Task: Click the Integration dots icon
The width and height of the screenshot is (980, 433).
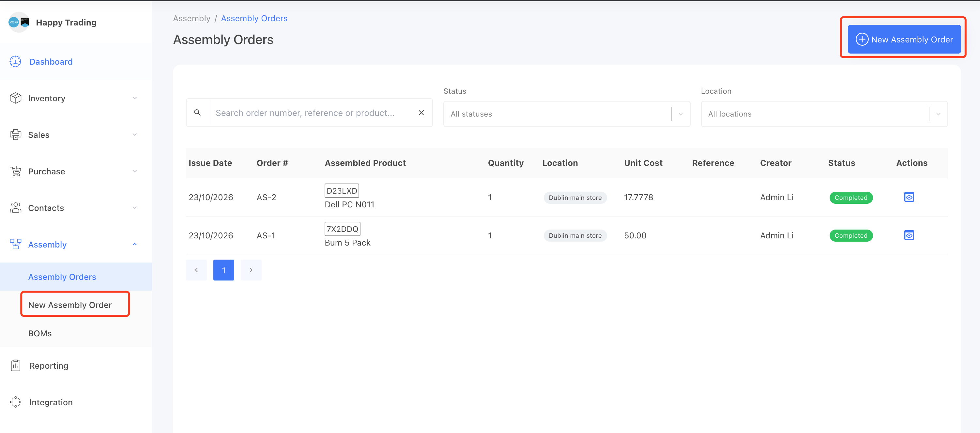Action: point(15,402)
